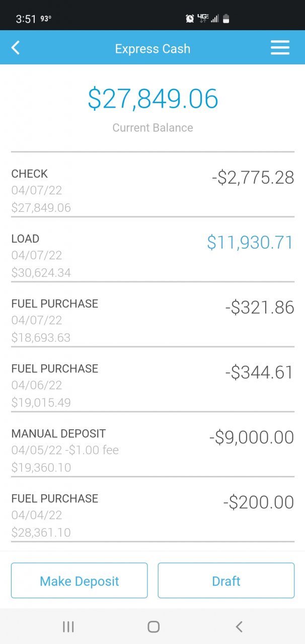This screenshot has height=644, width=305.
Task: Tap the Draft button
Action: (x=226, y=581)
